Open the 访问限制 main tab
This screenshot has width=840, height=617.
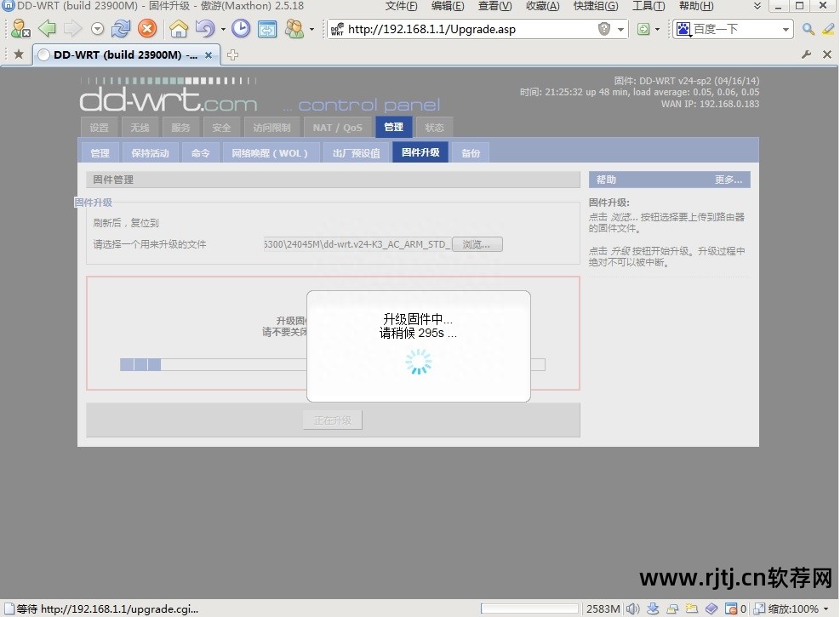[x=271, y=128]
